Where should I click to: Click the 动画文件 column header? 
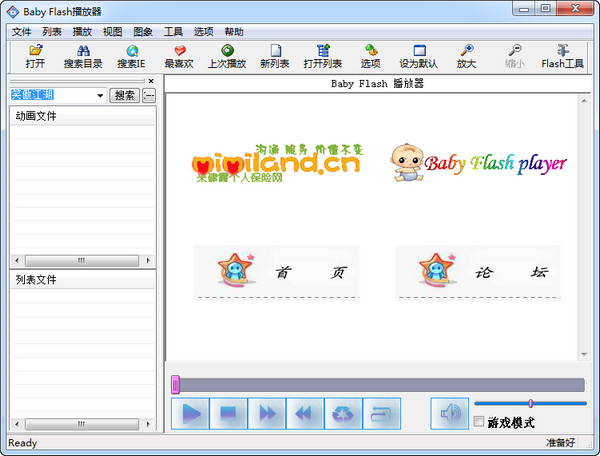tap(83, 116)
